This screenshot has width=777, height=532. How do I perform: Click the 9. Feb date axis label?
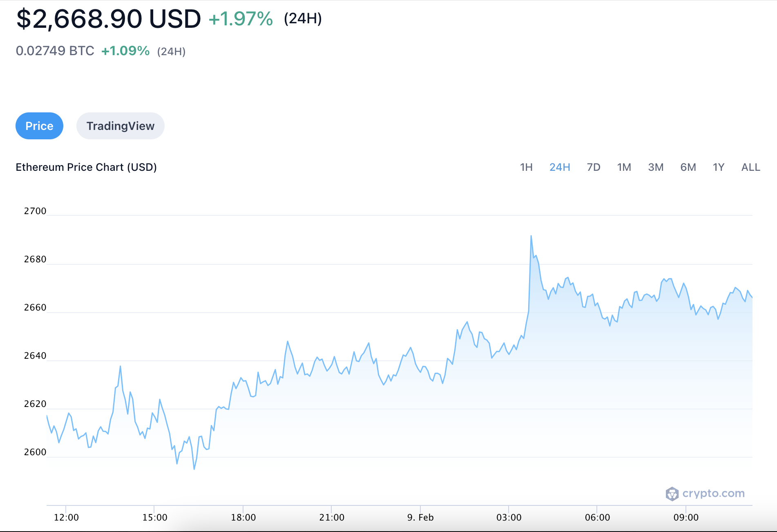tap(420, 517)
